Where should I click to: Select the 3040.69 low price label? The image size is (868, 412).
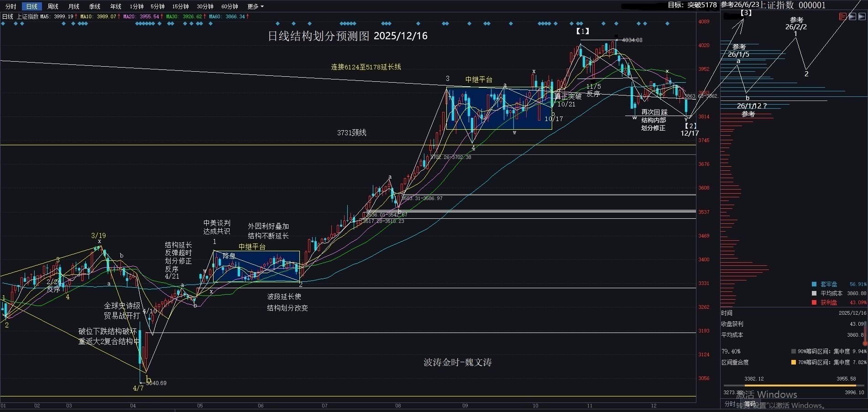click(156, 383)
